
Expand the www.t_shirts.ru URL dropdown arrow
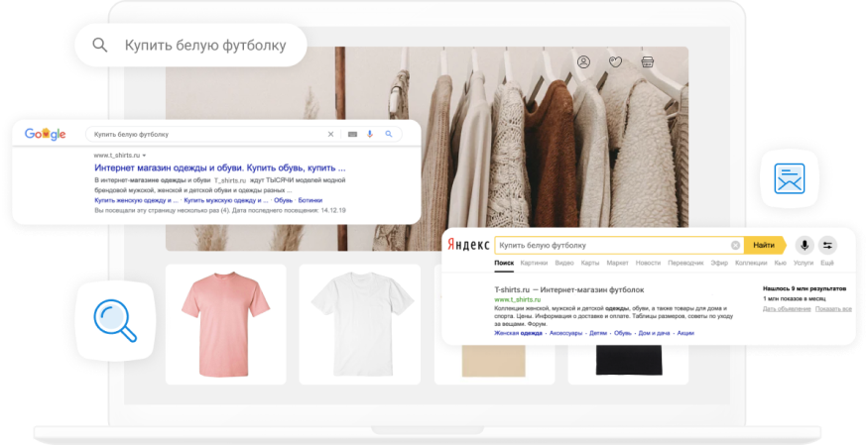tap(144, 156)
